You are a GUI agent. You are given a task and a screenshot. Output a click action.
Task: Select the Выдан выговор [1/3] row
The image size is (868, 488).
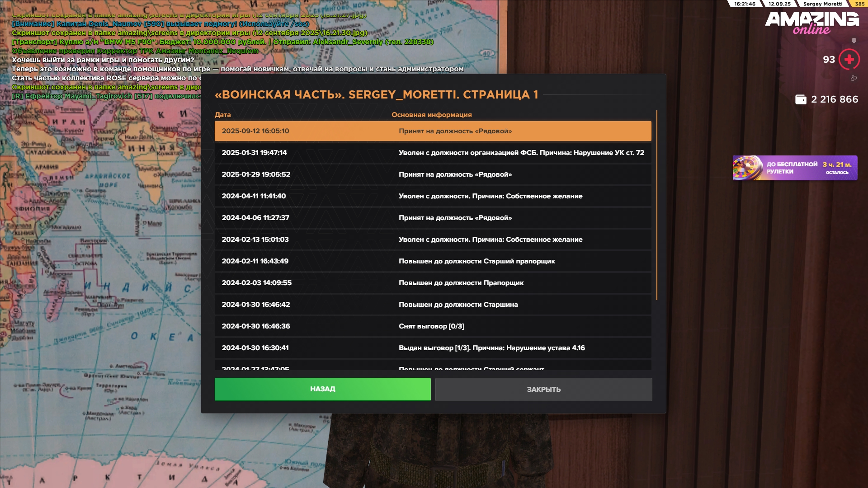point(433,348)
